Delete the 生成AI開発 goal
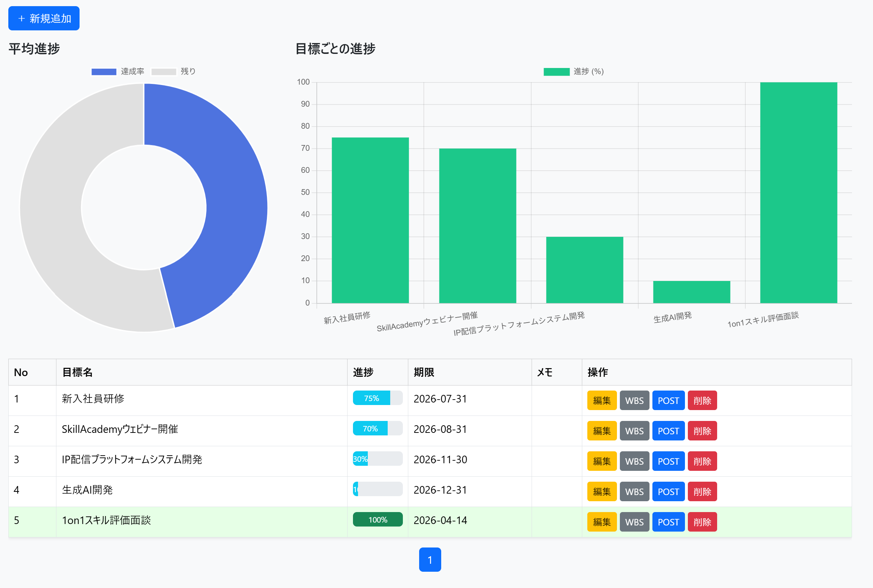873x588 pixels. pyautogui.click(x=702, y=491)
